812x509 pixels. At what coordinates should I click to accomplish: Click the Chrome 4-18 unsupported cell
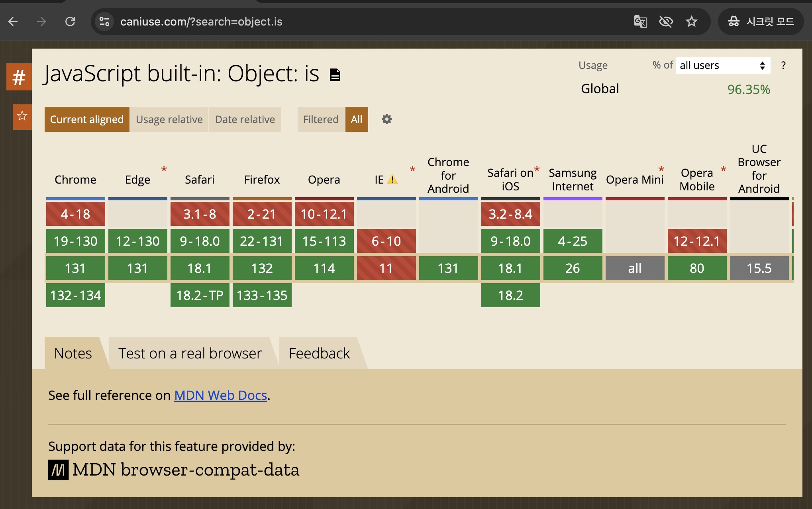[x=75, y=214]
